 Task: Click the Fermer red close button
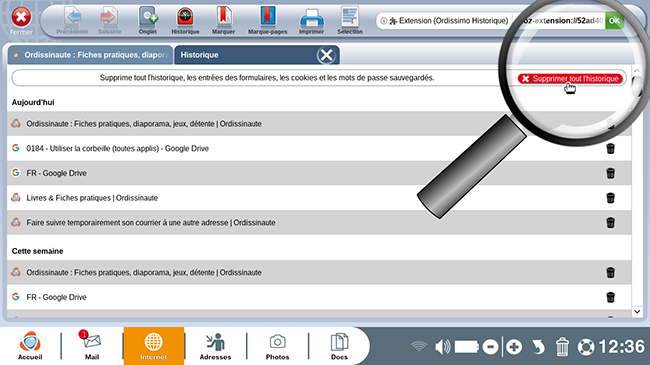[x=21, y=20]
